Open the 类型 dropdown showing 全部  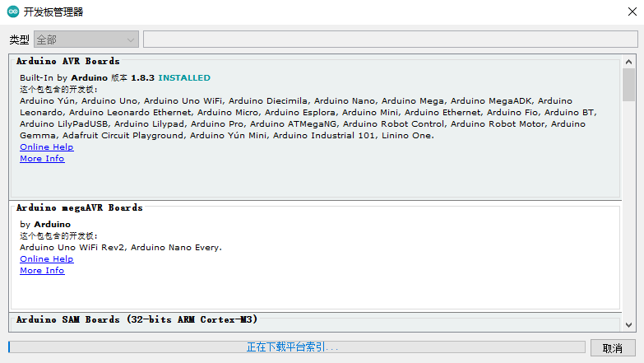(x=86, y=40)
